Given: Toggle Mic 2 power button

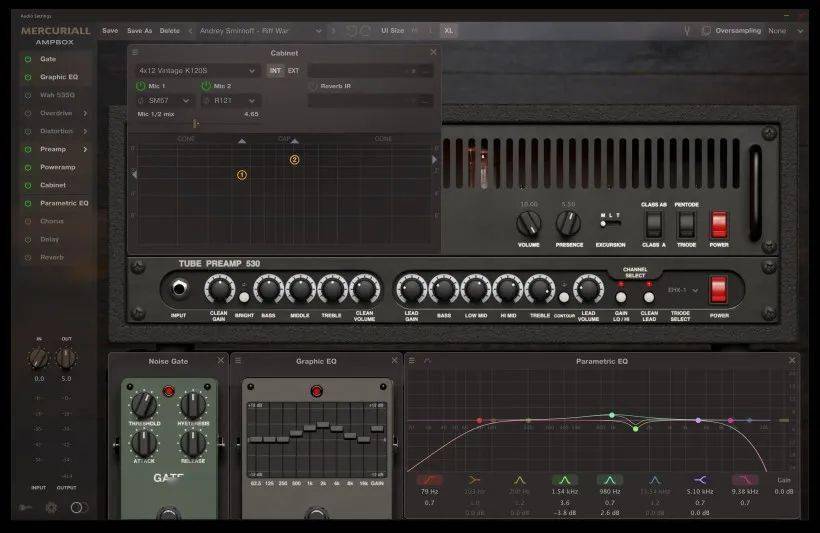Looking at the screenshot, I should 206,86.
